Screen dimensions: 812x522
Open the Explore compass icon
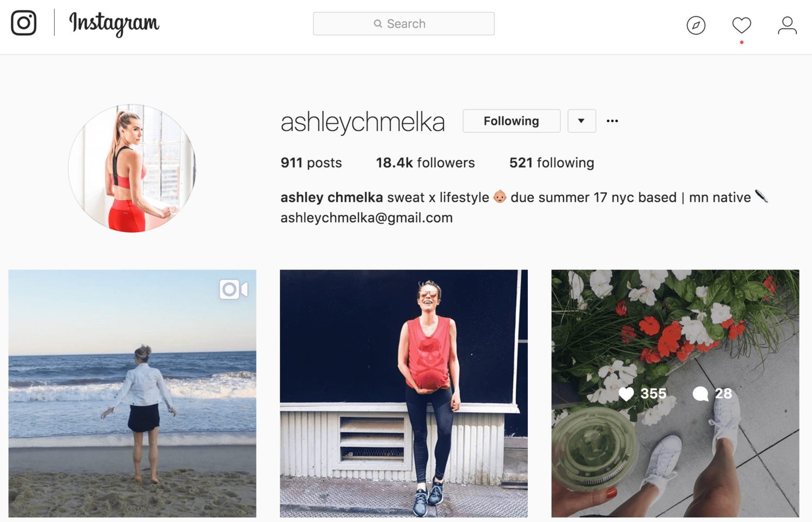(x=696, y=25)
